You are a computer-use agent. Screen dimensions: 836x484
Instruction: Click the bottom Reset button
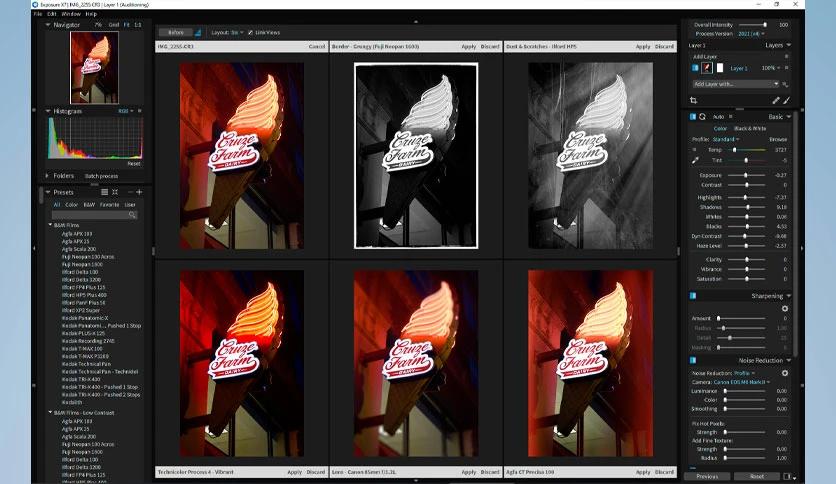coord(757,477)
